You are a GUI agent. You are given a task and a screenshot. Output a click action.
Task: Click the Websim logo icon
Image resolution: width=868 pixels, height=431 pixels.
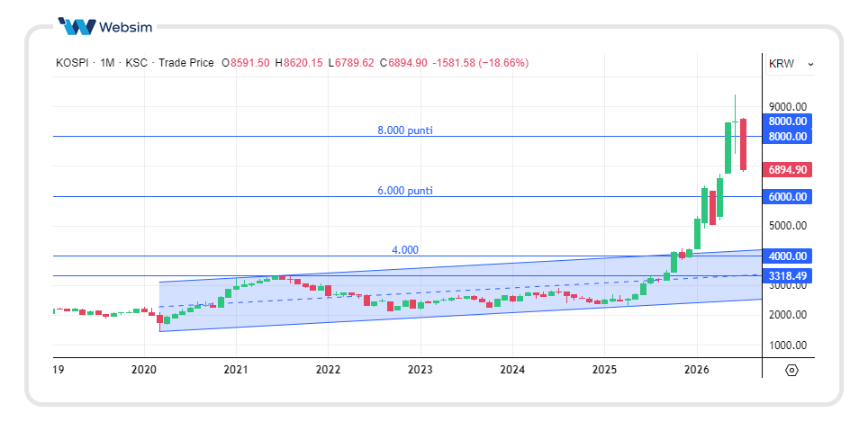(x=77, y=27)
